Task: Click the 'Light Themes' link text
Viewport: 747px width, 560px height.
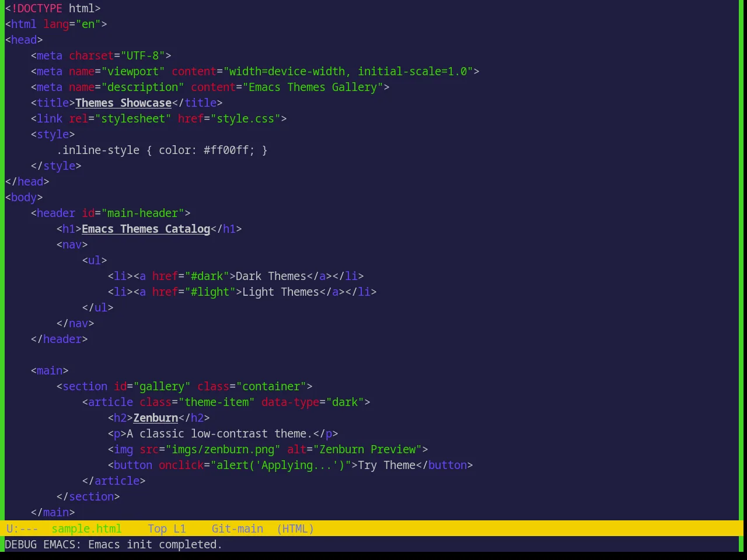Action: [x=281, y=292]
